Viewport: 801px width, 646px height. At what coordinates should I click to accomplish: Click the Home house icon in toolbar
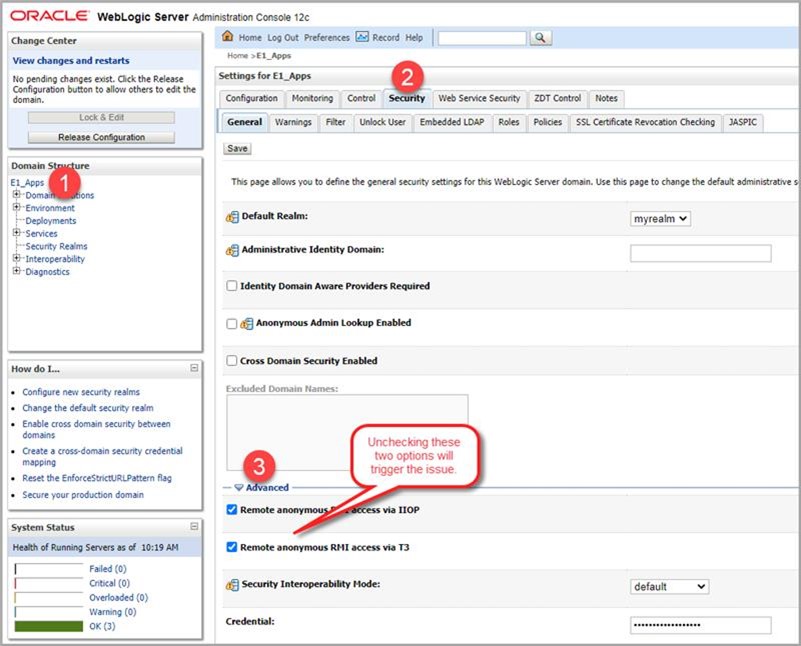coord(228,37)
